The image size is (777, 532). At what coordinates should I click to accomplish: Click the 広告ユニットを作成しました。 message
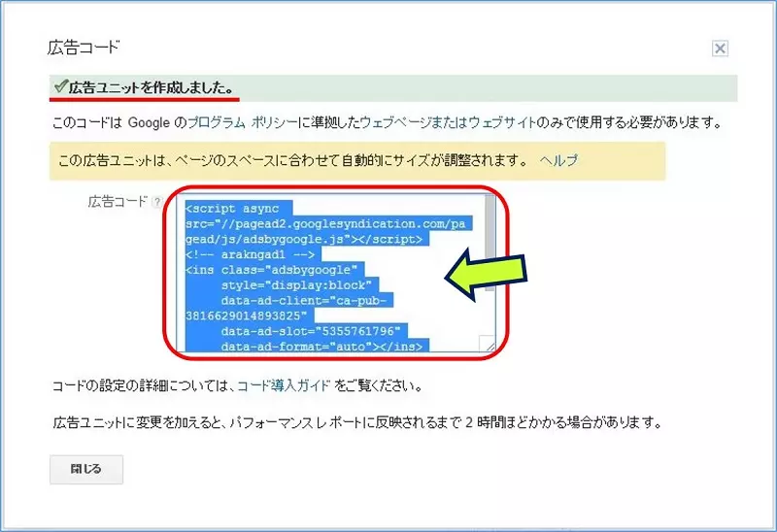click(151, 88)
